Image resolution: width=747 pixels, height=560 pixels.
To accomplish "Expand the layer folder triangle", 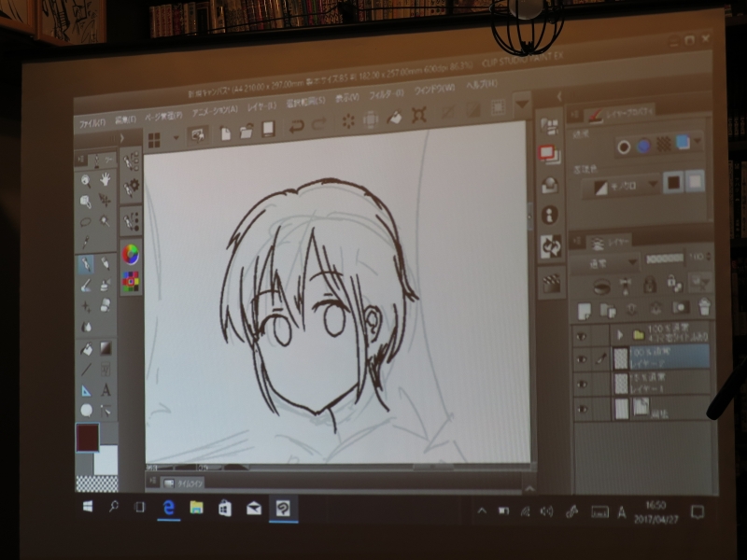I will coord(620,335).
